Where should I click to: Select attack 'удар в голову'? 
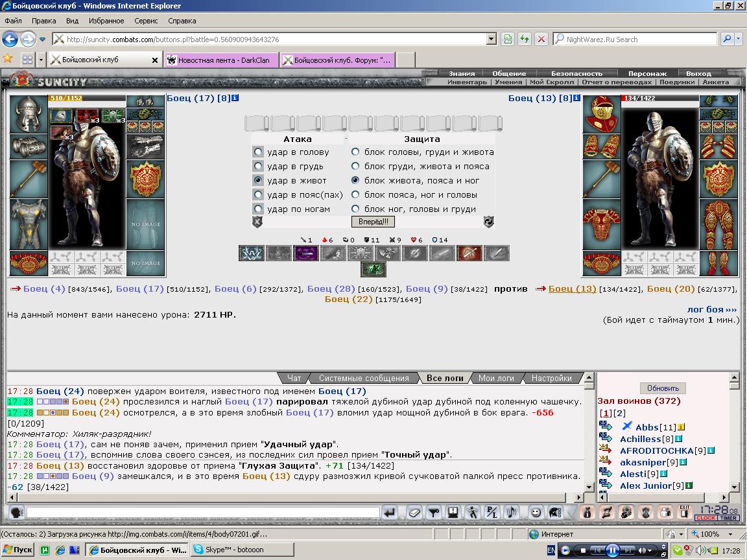[258, 152]
